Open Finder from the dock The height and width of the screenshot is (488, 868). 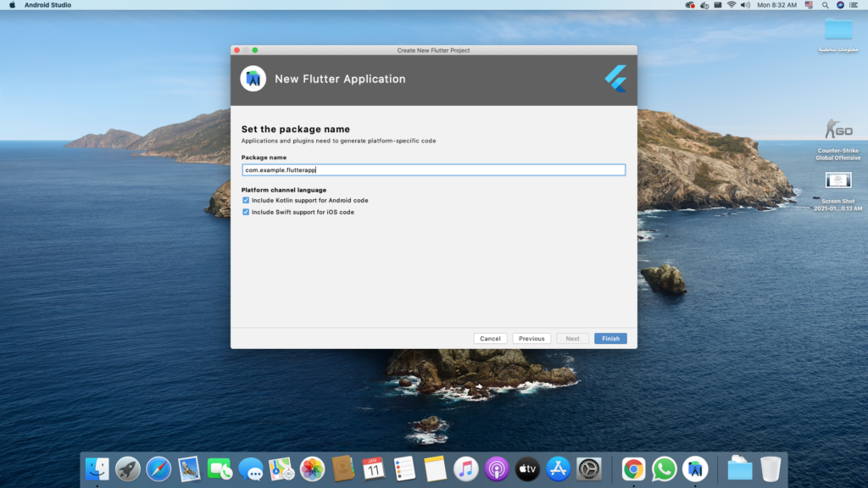pyautogui.click(x=97, y=469)
